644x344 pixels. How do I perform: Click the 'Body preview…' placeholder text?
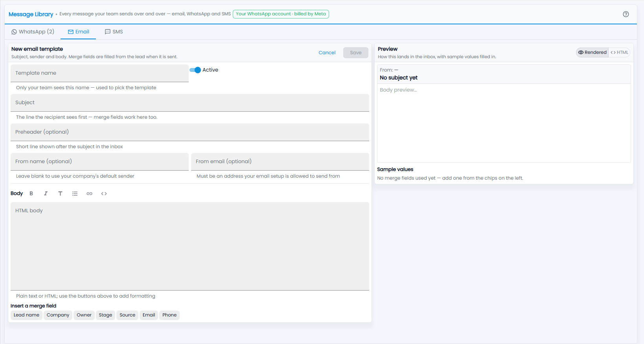398,90
